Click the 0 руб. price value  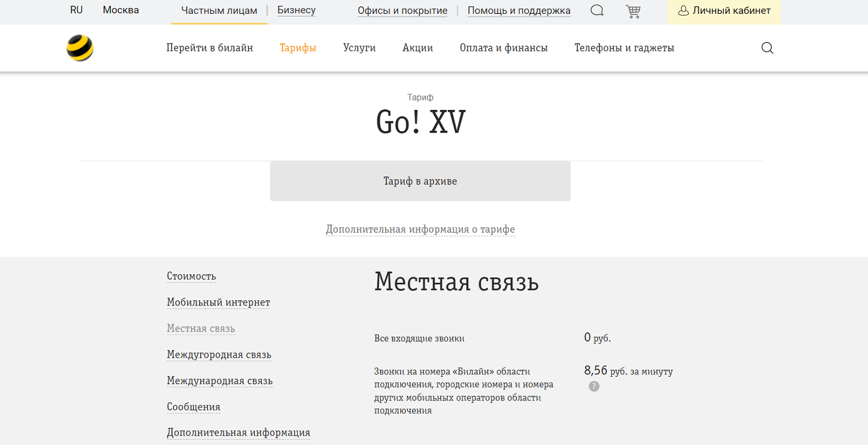[597, 338]
